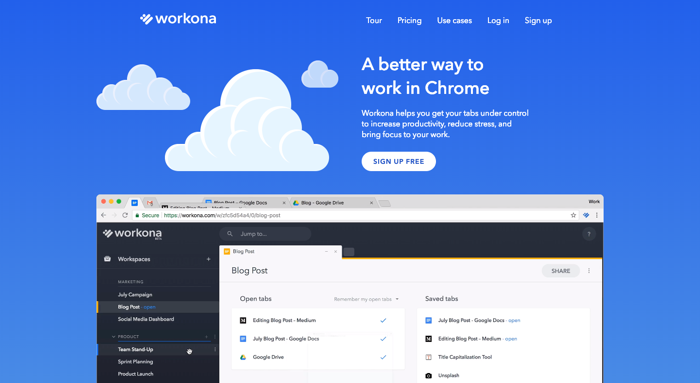Screen dimensions: 700x383
Task: Open the three-dot menu beside SHARE
Action: (589, 271)
